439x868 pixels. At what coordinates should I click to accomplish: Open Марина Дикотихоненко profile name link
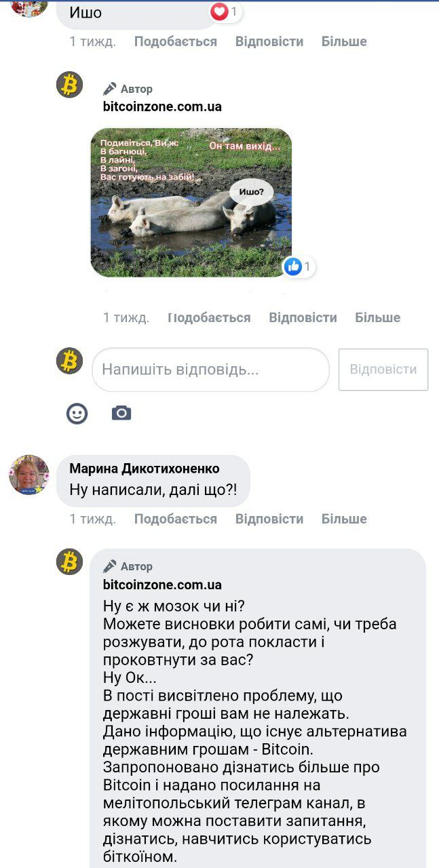(x=145, y=469)
